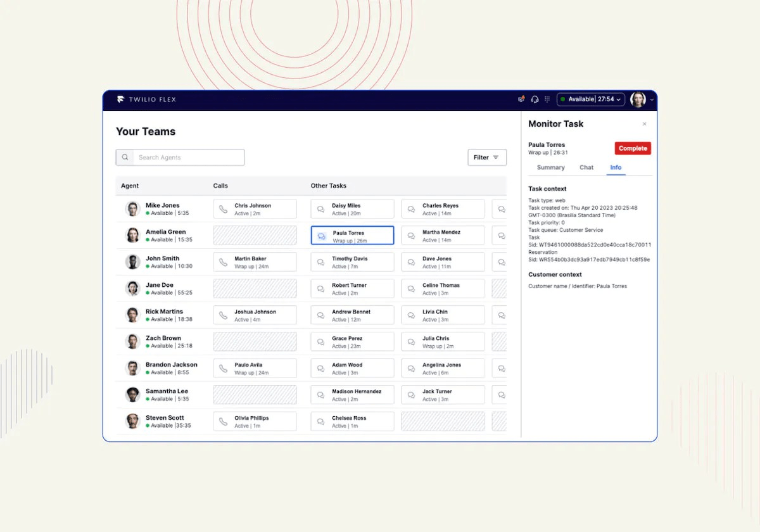
Task: Click the chat icon on Paula Torres's task
Action: (322, 235)
